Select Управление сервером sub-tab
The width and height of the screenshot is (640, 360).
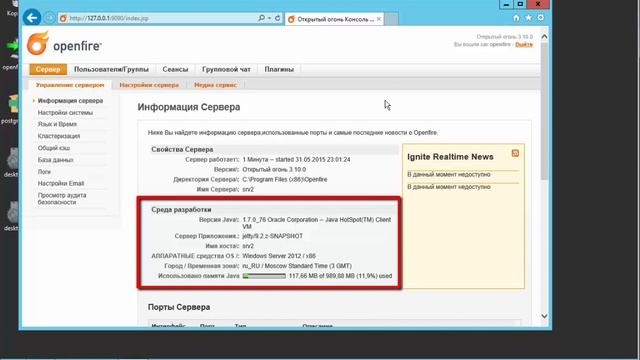click(70, 85)
